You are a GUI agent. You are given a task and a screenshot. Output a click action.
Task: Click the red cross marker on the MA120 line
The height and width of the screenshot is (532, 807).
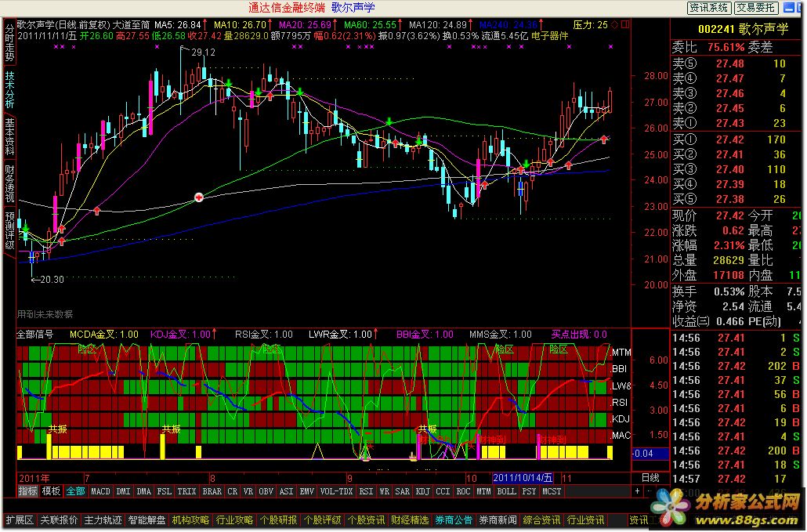(199, 197)
